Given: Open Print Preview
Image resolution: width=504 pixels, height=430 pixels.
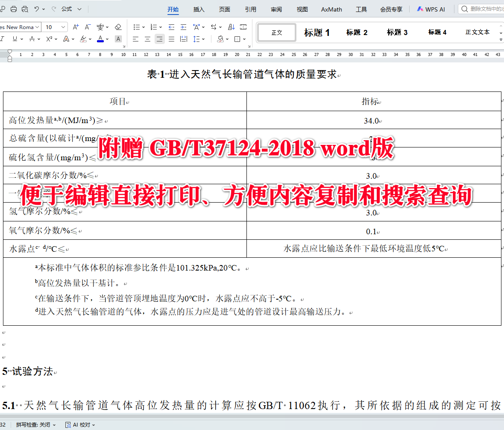Looking at the screenshot, I should [25, 9].
